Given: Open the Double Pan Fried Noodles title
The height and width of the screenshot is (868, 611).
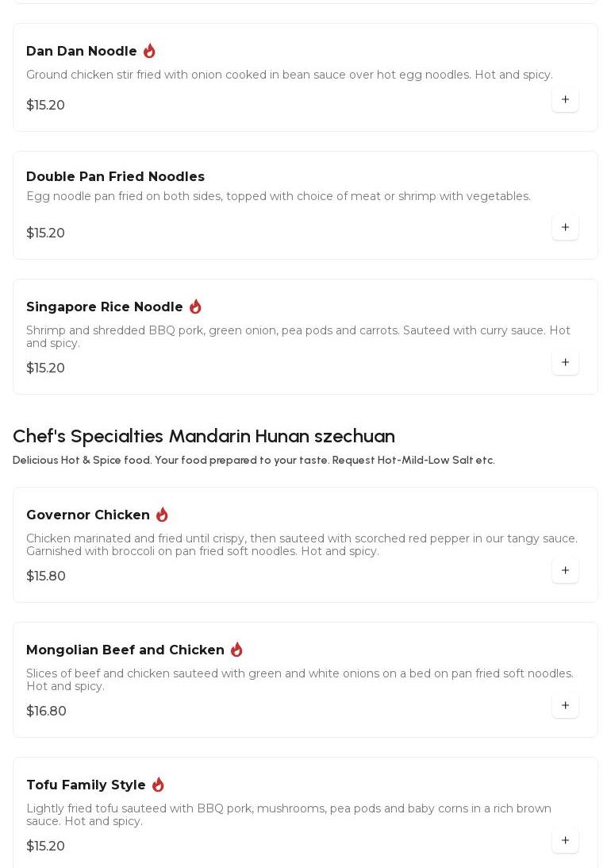Looking at the screenshot, I should (x=115, y=177).
